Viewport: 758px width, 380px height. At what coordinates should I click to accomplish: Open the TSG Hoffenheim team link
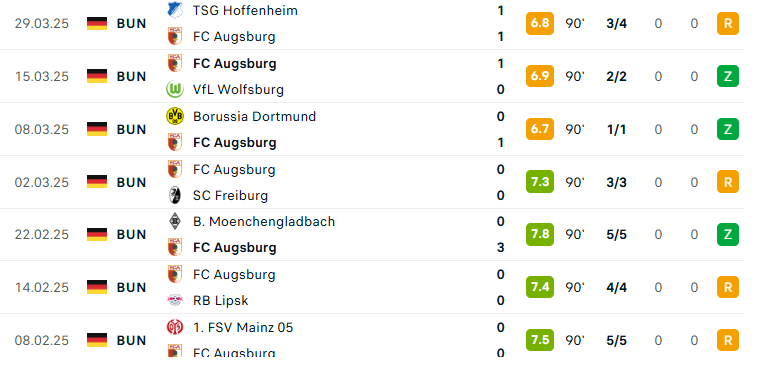point(245,10)
